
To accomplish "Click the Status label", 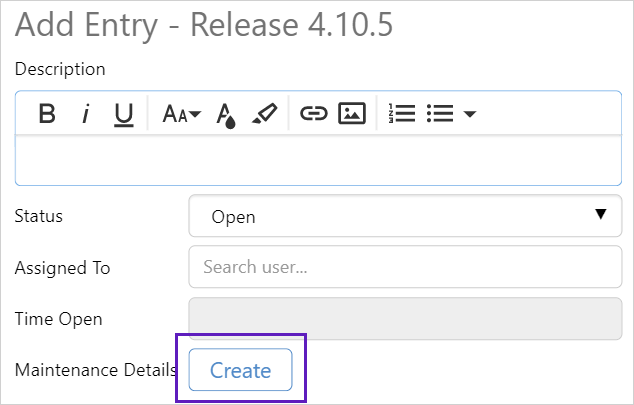I will pos(39,216).
